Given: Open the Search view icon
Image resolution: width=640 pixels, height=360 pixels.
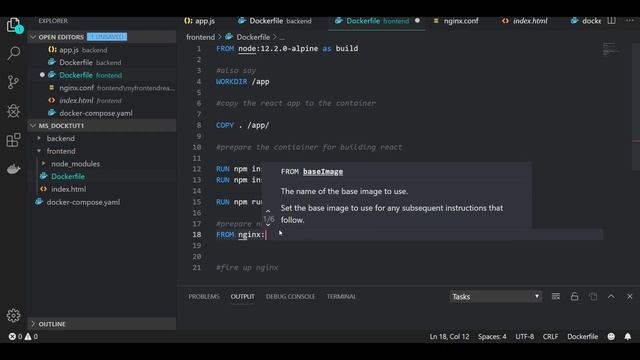Looking at the screenshot, I should [x=13, y=53].
